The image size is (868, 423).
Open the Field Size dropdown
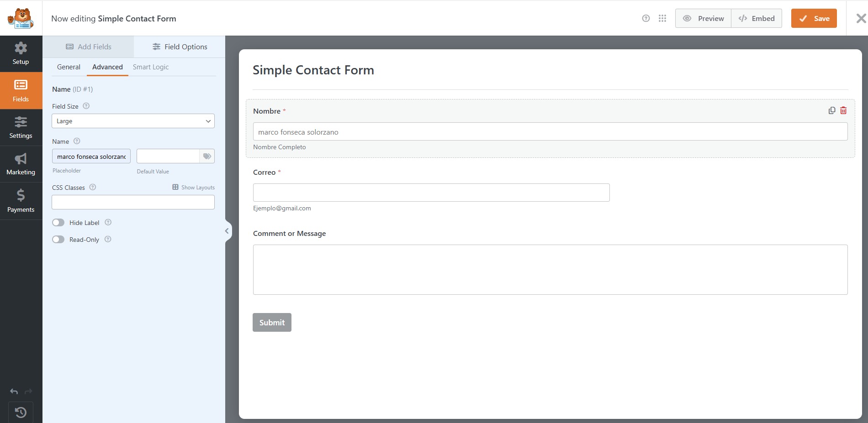point(133,121)
